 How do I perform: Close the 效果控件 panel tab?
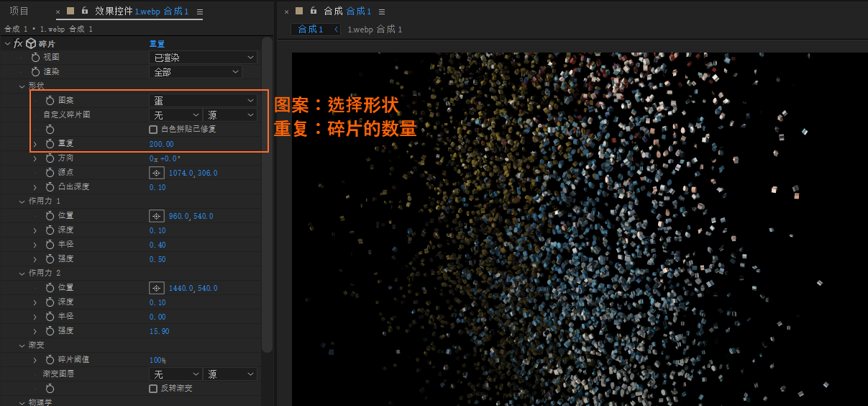[x=58, y=12]
